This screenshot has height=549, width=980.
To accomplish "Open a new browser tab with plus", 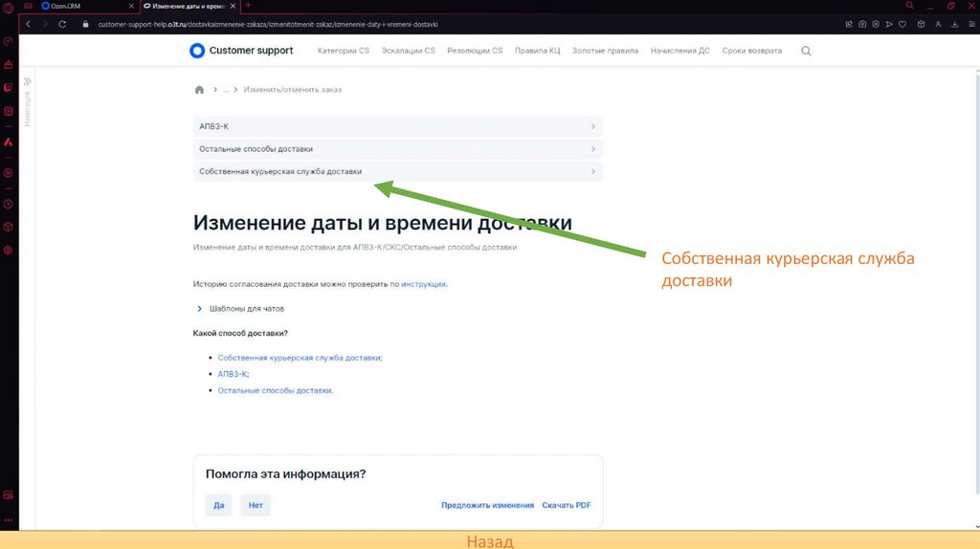I will click(x=248, y=6).
